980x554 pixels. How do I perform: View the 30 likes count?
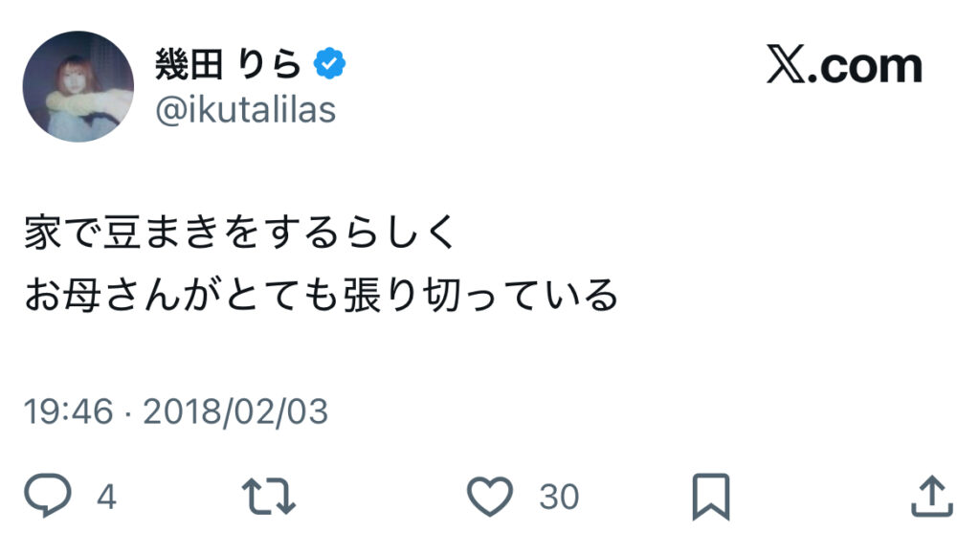(x=559, y=497)
